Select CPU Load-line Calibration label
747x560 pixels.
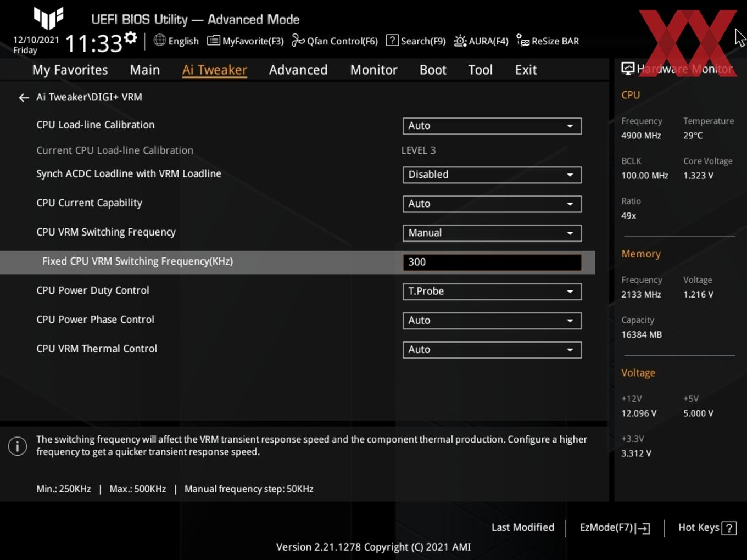tap(96, 125)
